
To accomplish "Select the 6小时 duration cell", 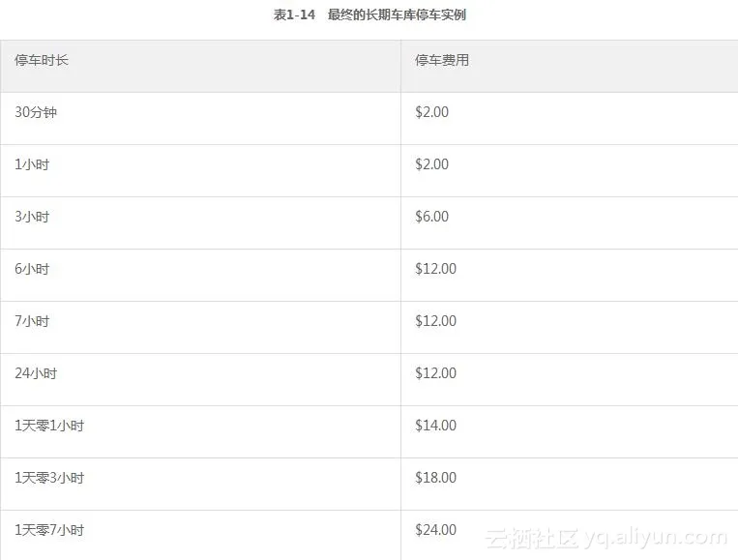I will tap(32, 269).
